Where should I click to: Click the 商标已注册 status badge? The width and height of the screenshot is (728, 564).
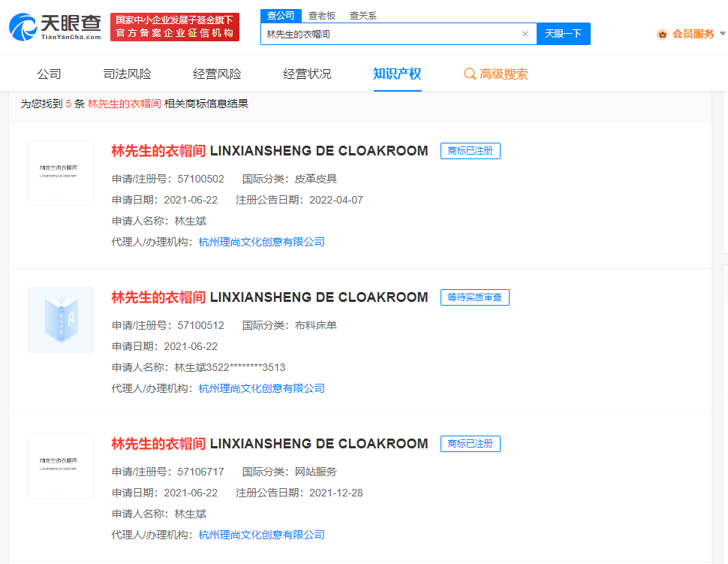pos(470,150)
